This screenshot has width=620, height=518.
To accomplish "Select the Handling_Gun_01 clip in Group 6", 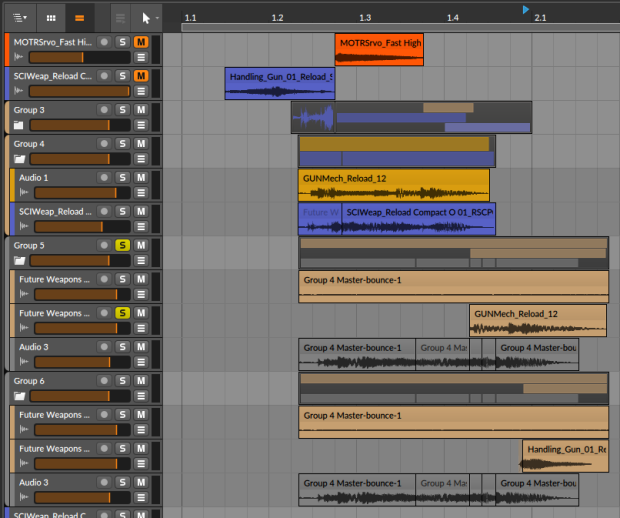I will click(565, 456).
